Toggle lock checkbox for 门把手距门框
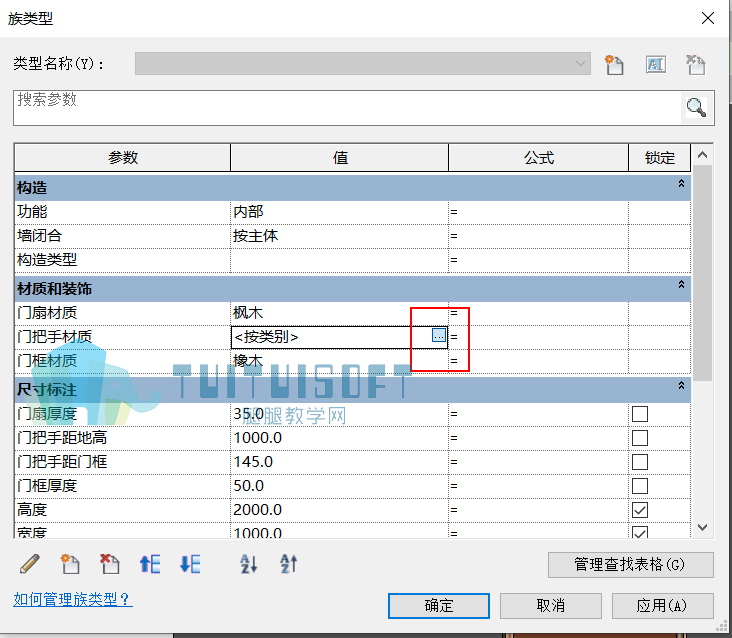 coord(640,462)
